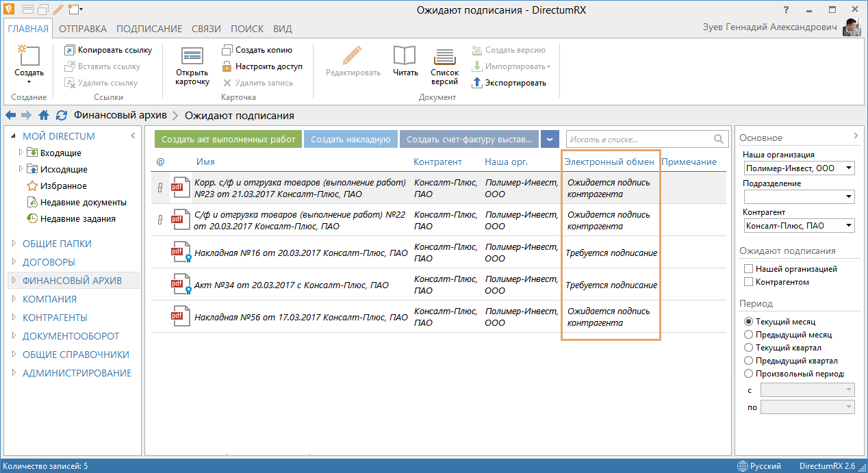The image size is (868, 473).
Task: Expand the Входящие folder arrow
Action: click(x=21, y=153)
